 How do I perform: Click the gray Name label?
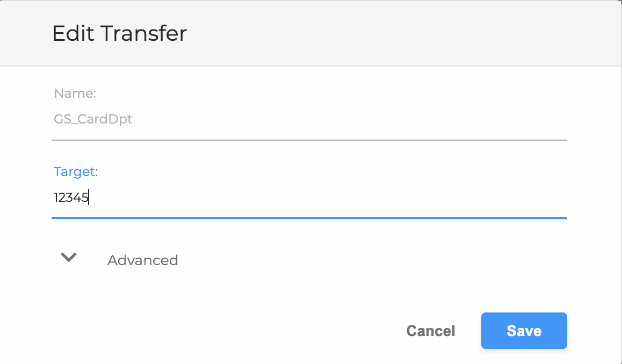point(75,93)
